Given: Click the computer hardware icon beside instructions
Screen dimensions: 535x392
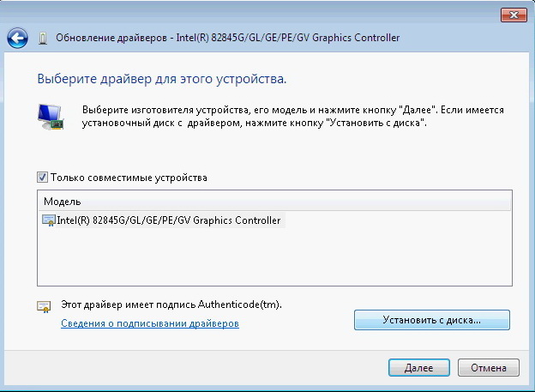Looking at the screenshot, I should (x=50, y=117).
